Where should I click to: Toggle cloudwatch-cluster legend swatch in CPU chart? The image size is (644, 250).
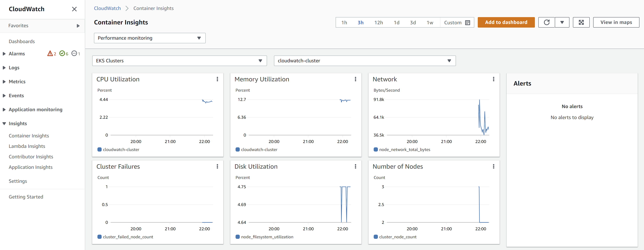pos(100,149)
